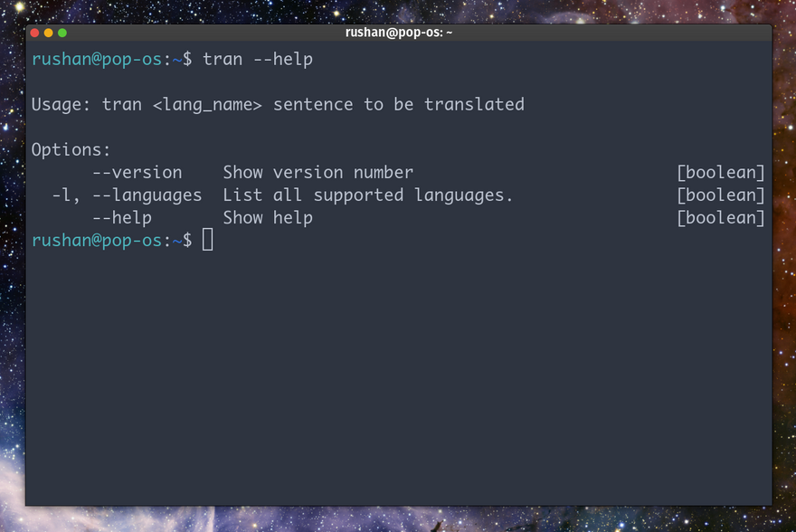Click the "Options:" heading text
Screen dimensions: 796x532
[71, 150]
